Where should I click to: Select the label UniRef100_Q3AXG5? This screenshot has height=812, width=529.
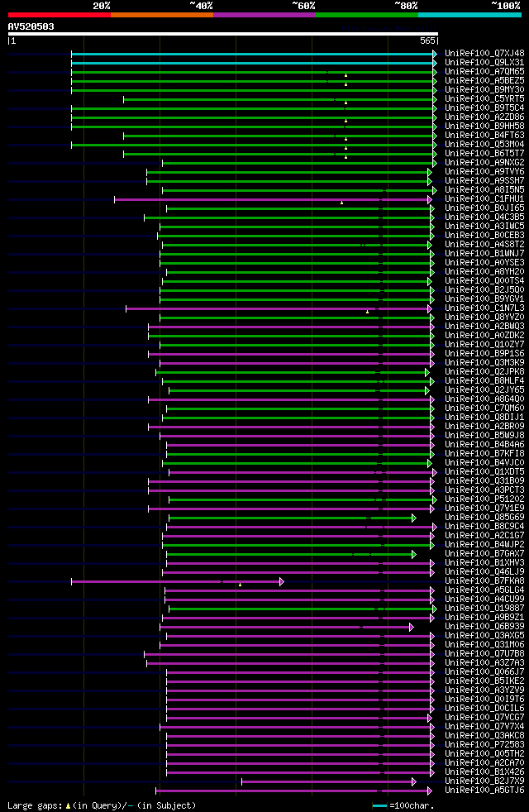[x=484, y=635]
